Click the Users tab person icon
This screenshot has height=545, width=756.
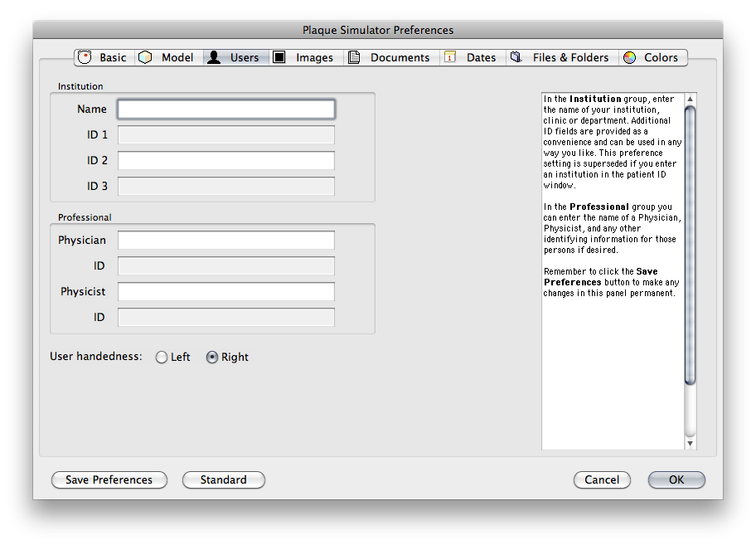tap(214, 57)
